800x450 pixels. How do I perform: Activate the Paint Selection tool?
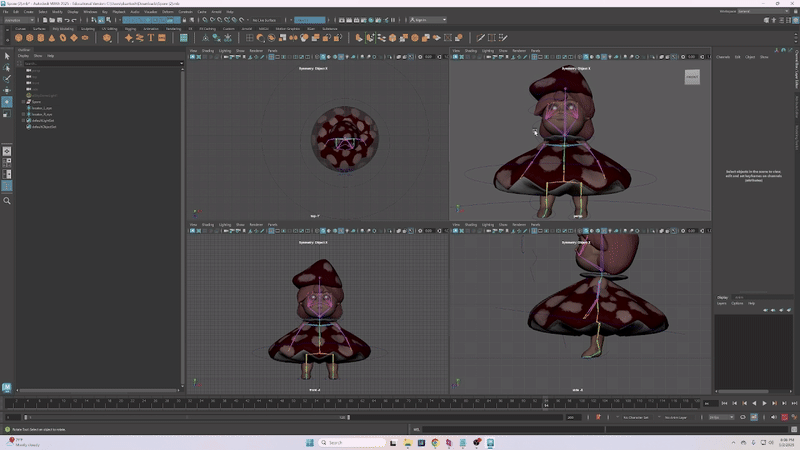coord(7,78)
